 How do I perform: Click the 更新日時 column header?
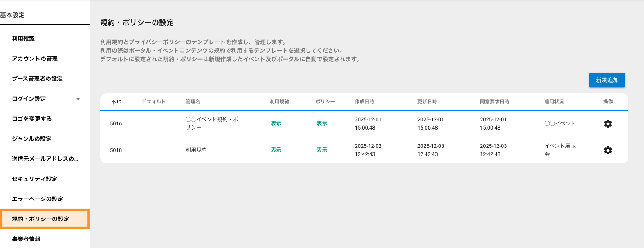pyautogui.click(x=427, y=102)
